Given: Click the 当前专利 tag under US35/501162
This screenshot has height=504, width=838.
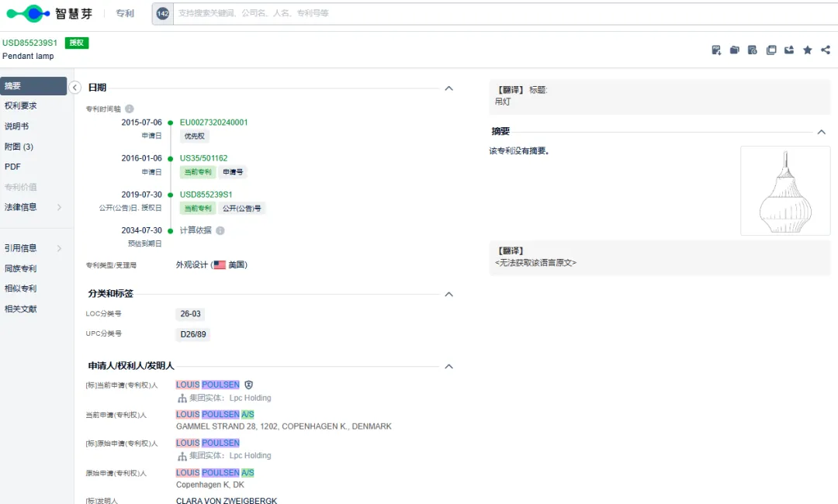Looking at the screenshot, I should pyautogui.click(x=198, y=172).
